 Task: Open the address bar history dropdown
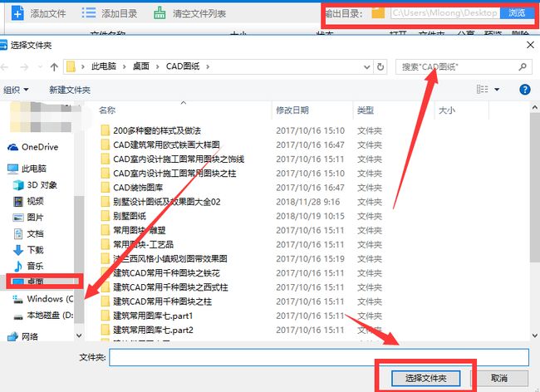pos(366,66)
